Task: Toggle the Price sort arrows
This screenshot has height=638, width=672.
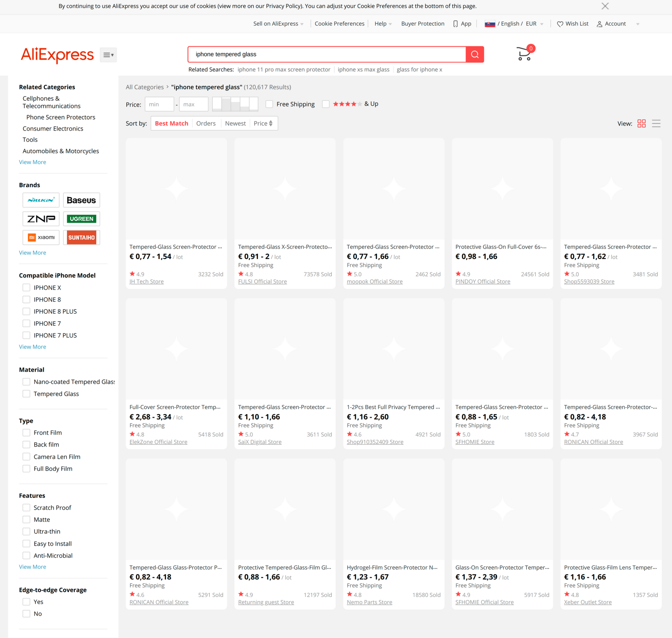Action: tap(271, 123)
